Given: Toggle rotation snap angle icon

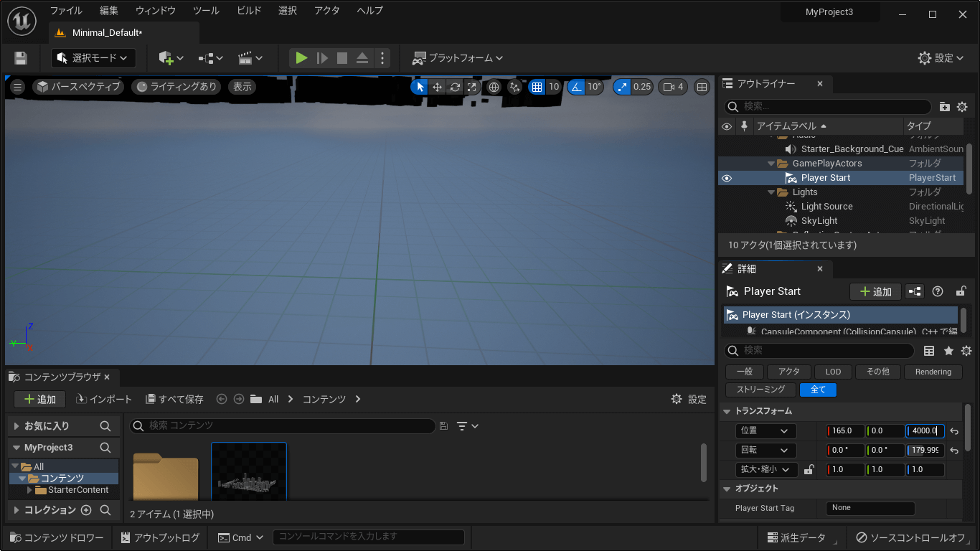Looking at the screenshot, I should (x=576, y=87).
